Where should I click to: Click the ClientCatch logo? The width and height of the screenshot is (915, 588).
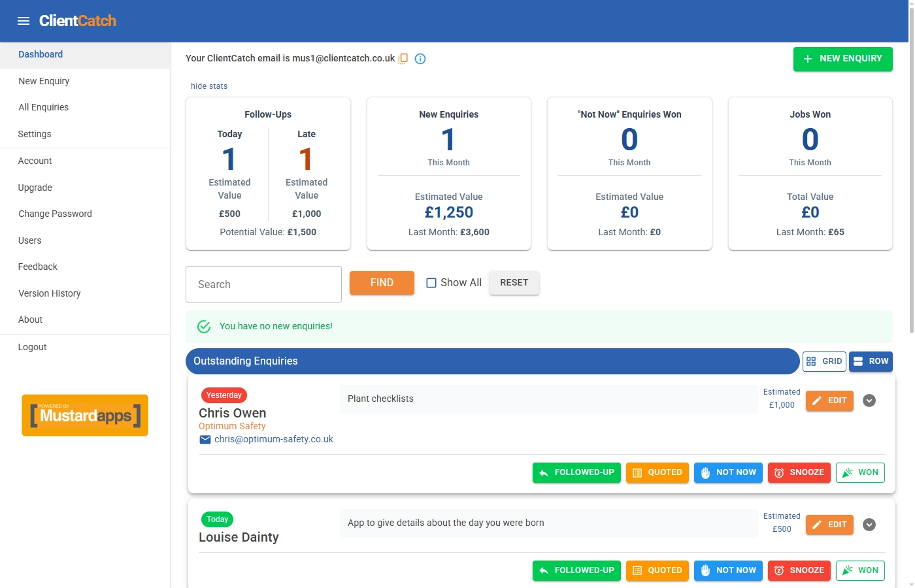coord(77,21)
